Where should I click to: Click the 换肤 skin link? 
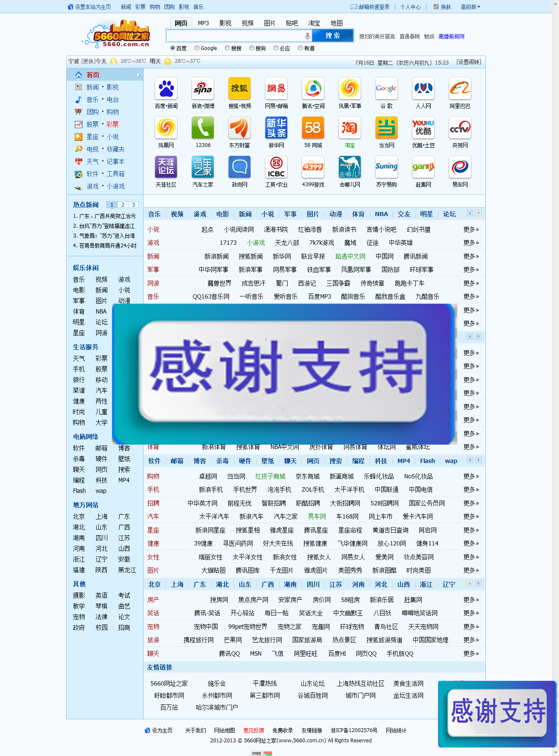click(443, 7)
